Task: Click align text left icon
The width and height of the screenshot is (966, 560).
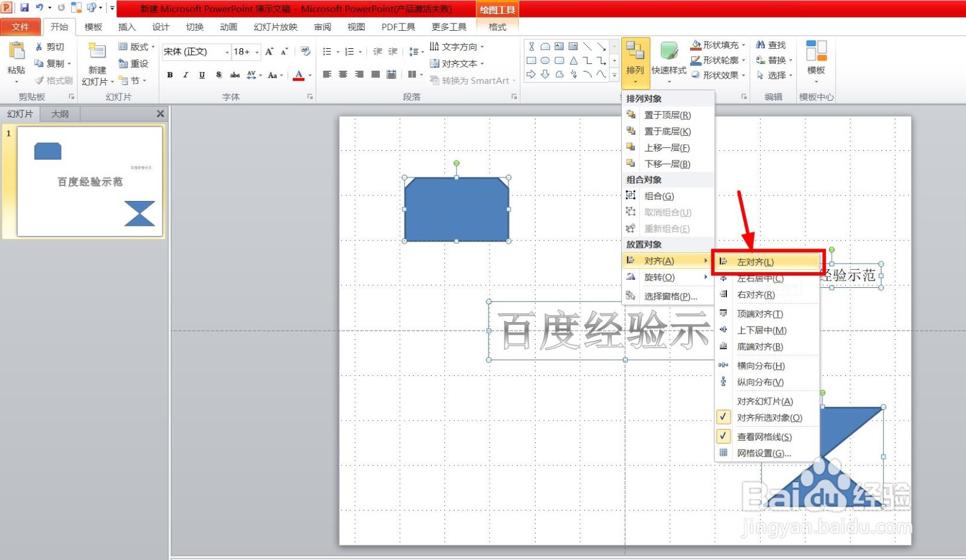Action: 327,75
